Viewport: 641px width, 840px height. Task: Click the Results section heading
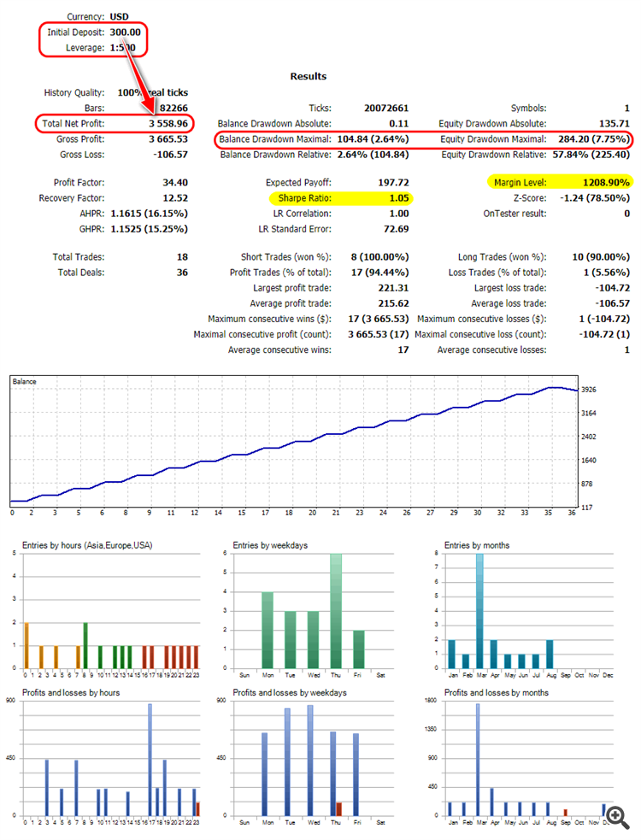pyautogui.click(x=309, y=77)
